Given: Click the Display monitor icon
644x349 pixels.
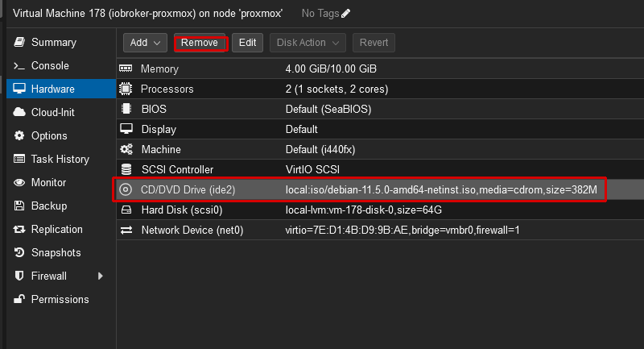Looking at the screenshot, I should coord(126,129).
